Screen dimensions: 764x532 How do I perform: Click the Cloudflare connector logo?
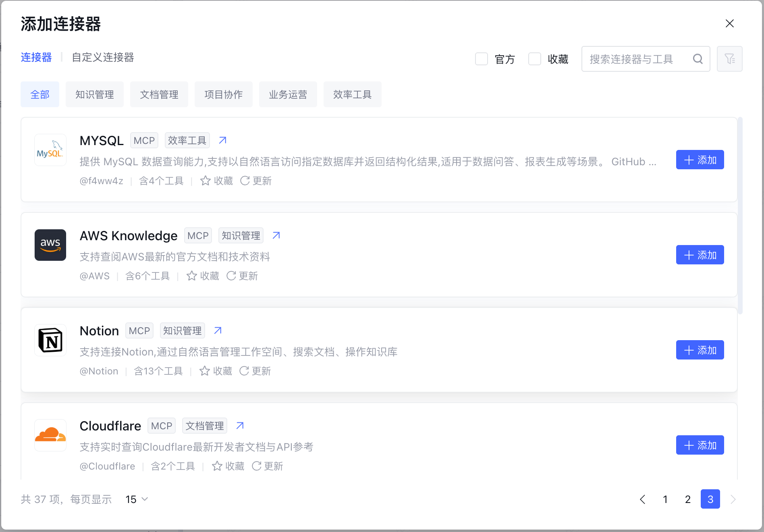coord(50,435)
